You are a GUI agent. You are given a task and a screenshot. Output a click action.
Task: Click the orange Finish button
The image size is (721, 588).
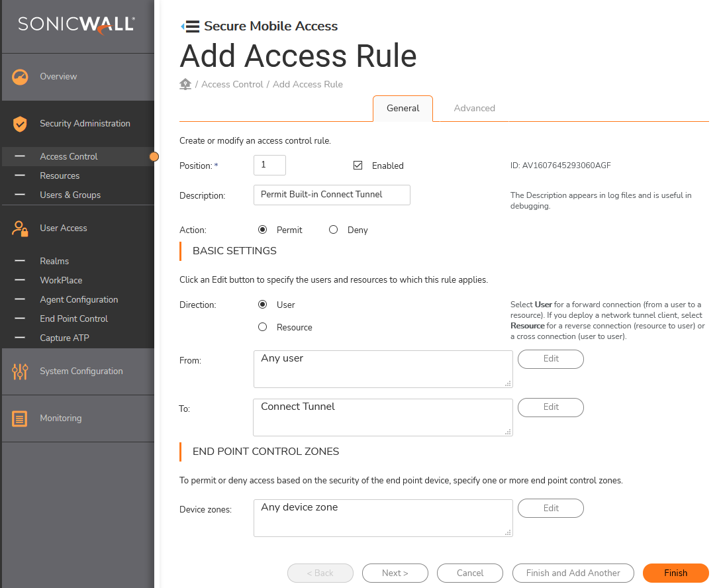click(x=675, y=573)
